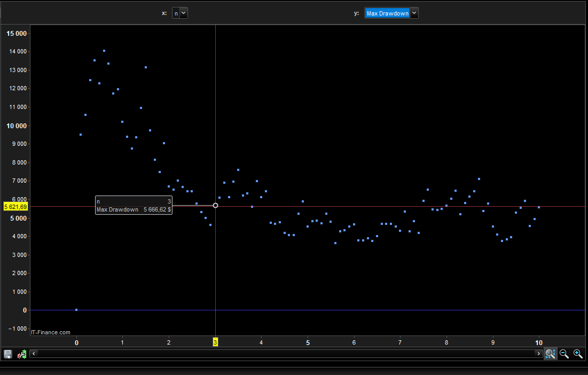Click the red-green candlestick chart icon
Screen dimensions: 588x375
point(22,354)
